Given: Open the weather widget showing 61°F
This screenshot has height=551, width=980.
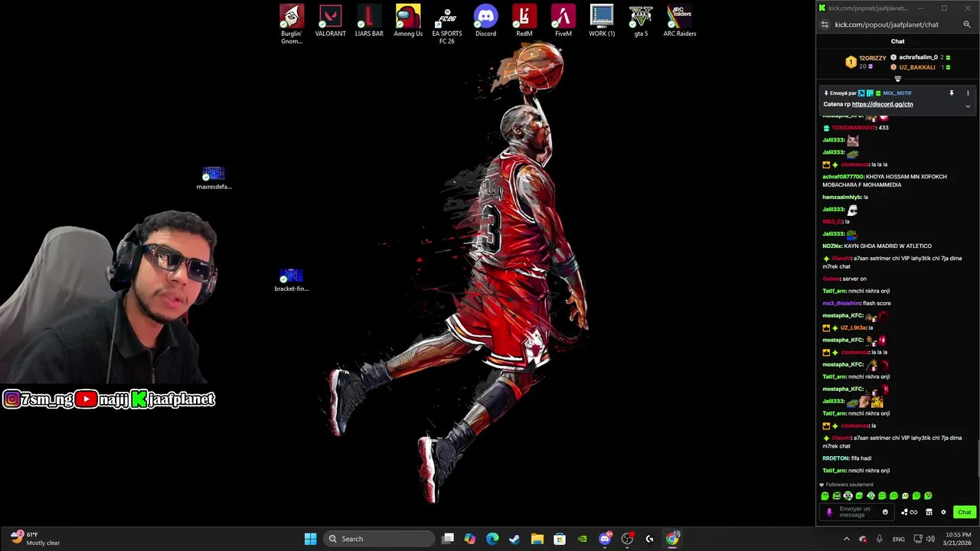Looking at the screenshot, I should point(35,539).
